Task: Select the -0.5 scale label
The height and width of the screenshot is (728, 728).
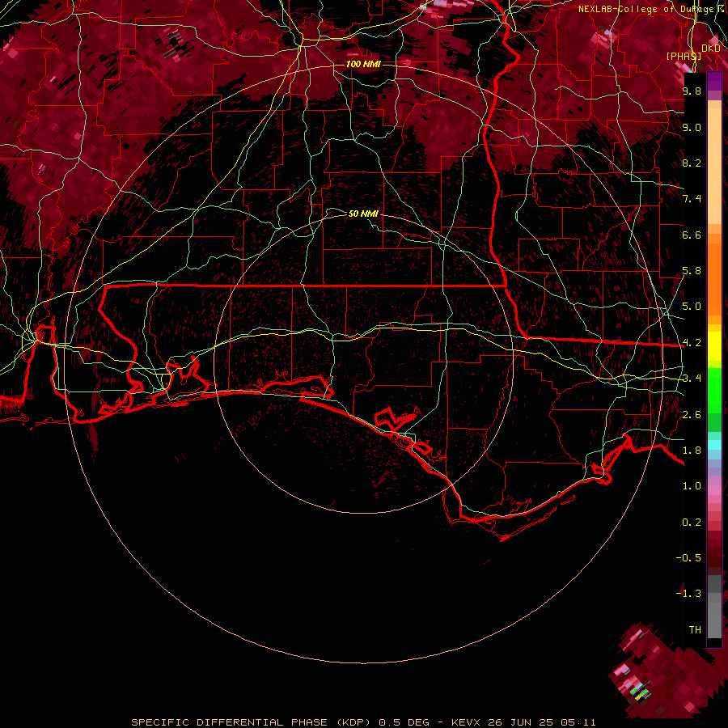Action: click(688, 558)
